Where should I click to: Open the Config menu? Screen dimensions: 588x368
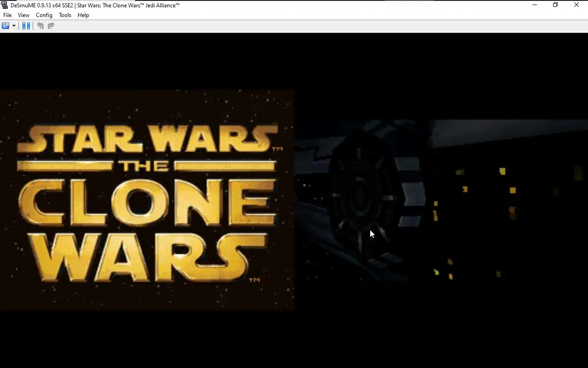(44, 15)
